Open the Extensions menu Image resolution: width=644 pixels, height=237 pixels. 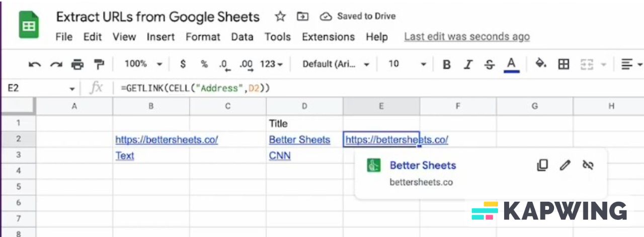(328, 37)
